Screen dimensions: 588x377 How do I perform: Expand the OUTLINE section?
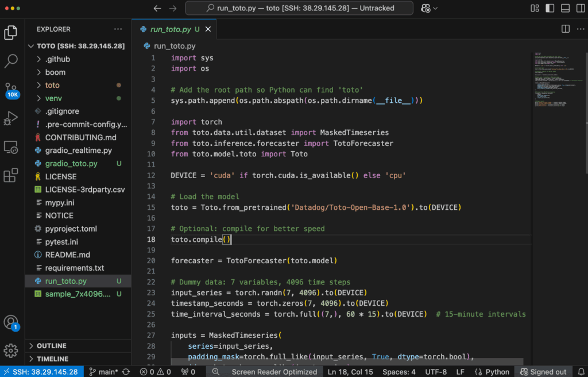coord(52,346)
